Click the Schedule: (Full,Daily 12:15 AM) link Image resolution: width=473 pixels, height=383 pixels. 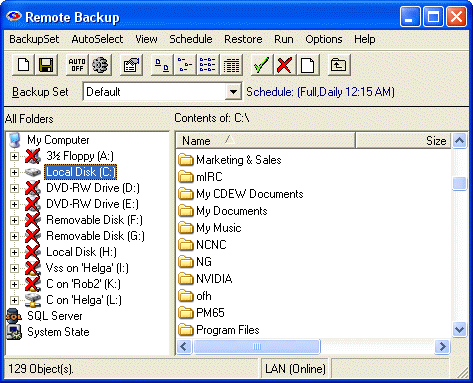[x=320, y=92]
